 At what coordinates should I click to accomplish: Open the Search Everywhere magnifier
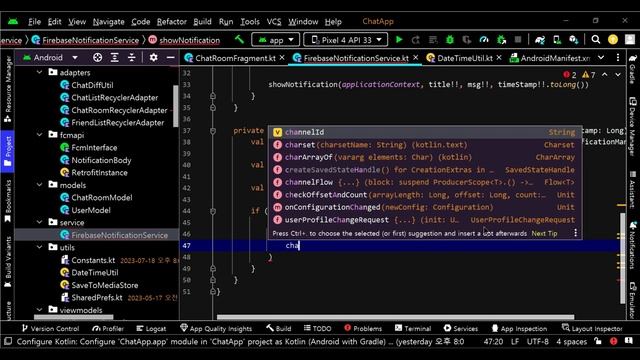[x=596, y=40]
